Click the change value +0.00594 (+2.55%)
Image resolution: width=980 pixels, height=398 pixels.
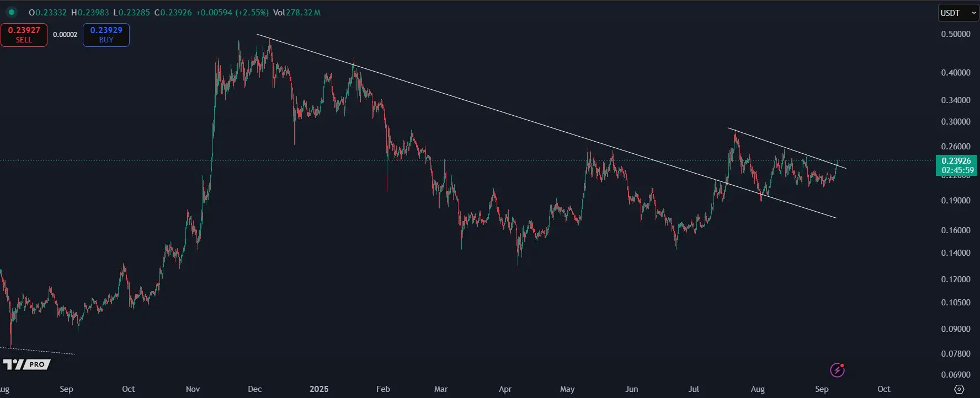[232, 12]
